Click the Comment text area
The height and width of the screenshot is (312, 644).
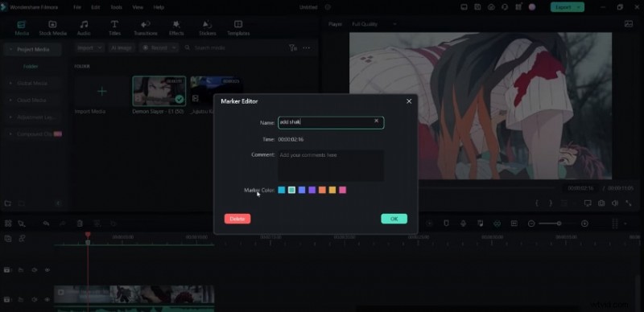[x=331, y=166]
